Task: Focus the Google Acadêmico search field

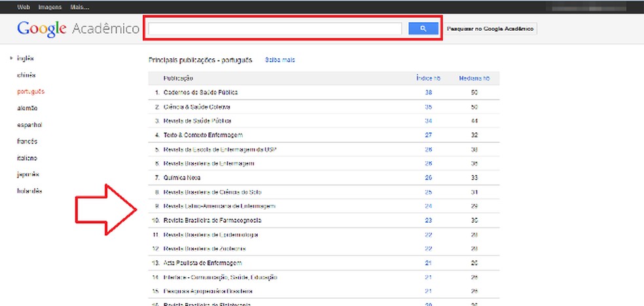Action: pyautogui.click(x=275, y=29)
